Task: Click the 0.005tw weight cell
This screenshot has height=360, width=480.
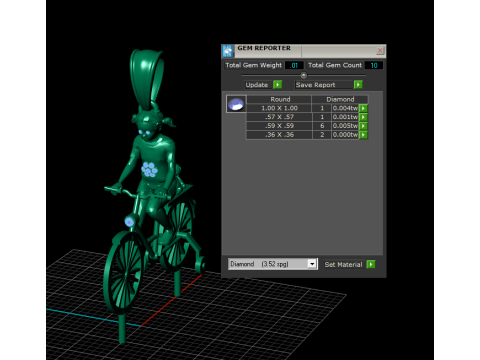Action: tap(345, 126)
